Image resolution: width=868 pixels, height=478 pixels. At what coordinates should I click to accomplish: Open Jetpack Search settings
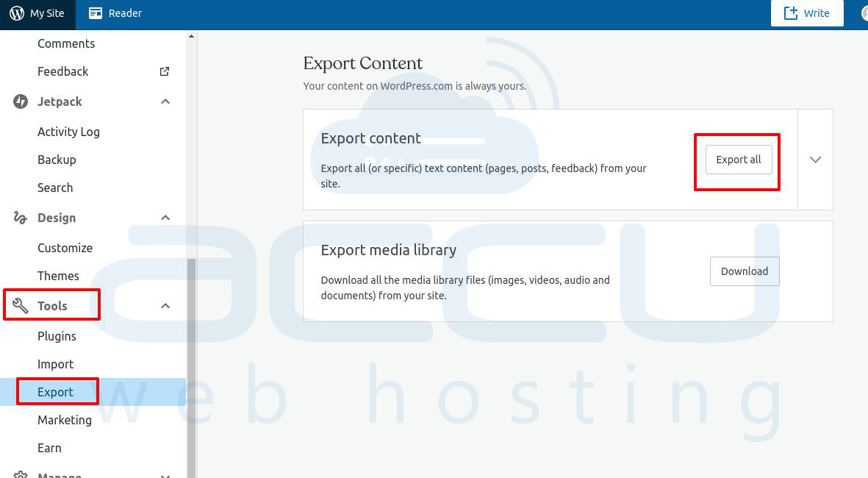[55, 188]
